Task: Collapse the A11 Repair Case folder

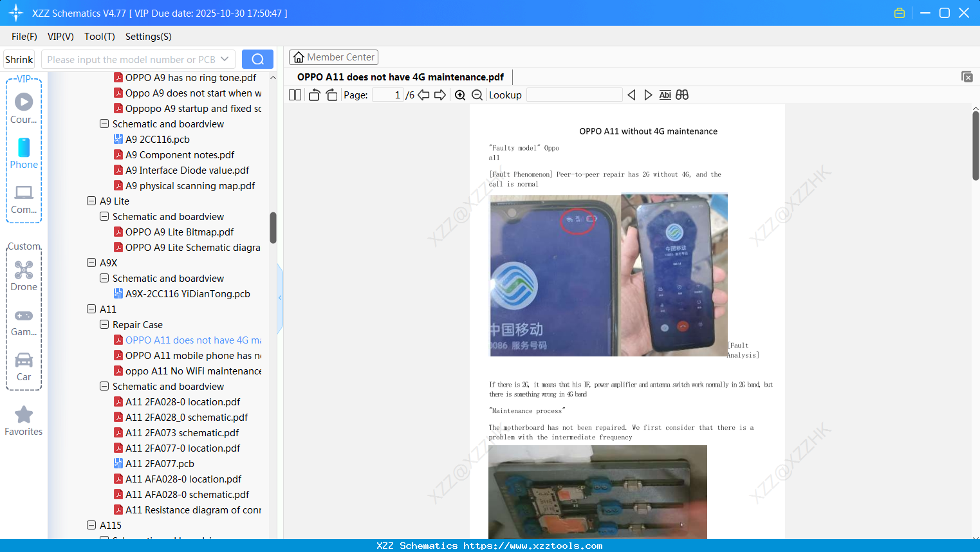Action: (104, 324)
